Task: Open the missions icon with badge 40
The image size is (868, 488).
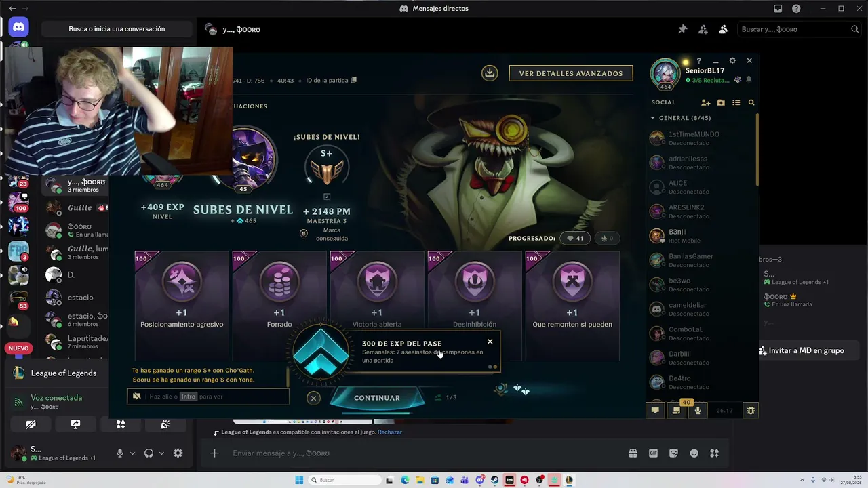Action: tap(676, 410)
